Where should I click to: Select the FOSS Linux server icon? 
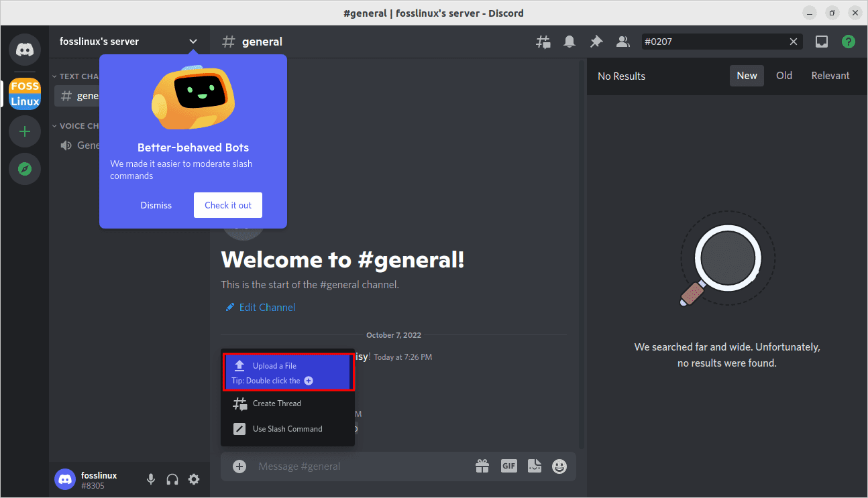pyautogui.click(x=25, y=95)
